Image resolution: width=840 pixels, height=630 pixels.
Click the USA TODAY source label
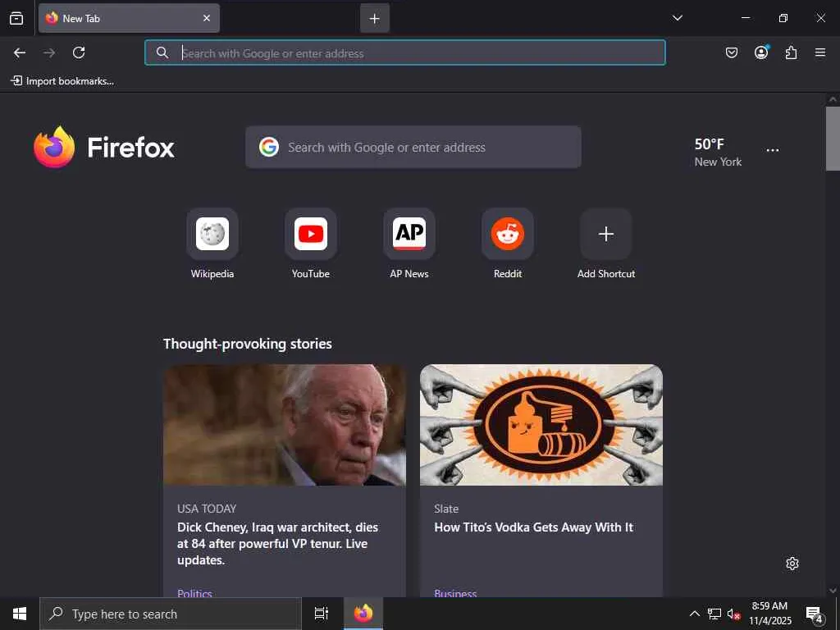207,509
